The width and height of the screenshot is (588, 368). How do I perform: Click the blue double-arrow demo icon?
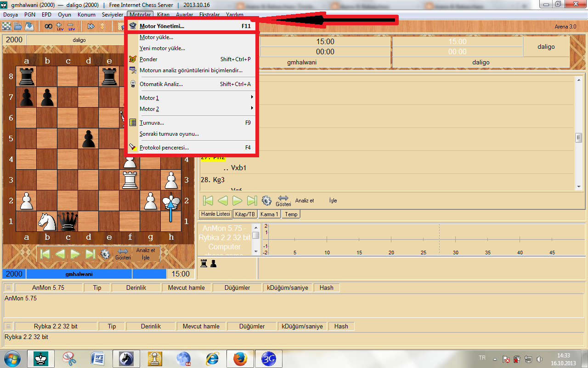click(91, 26)
